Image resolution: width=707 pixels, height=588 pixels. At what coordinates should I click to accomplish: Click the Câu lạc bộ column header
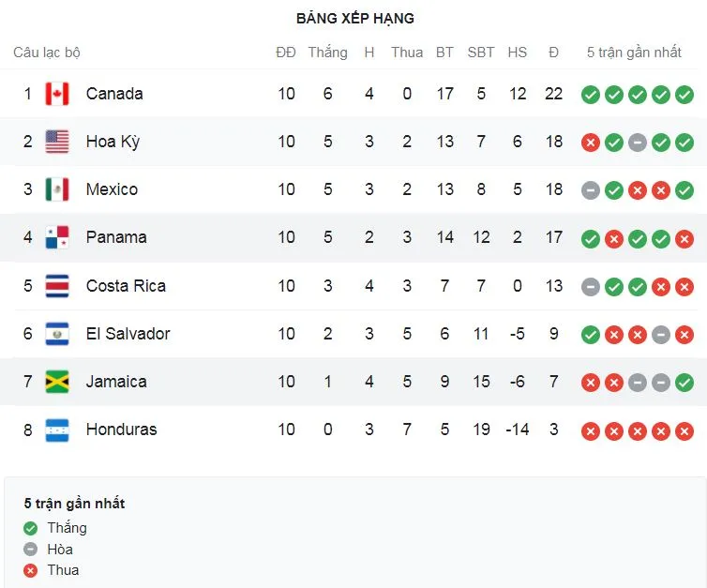click(47, 53)
